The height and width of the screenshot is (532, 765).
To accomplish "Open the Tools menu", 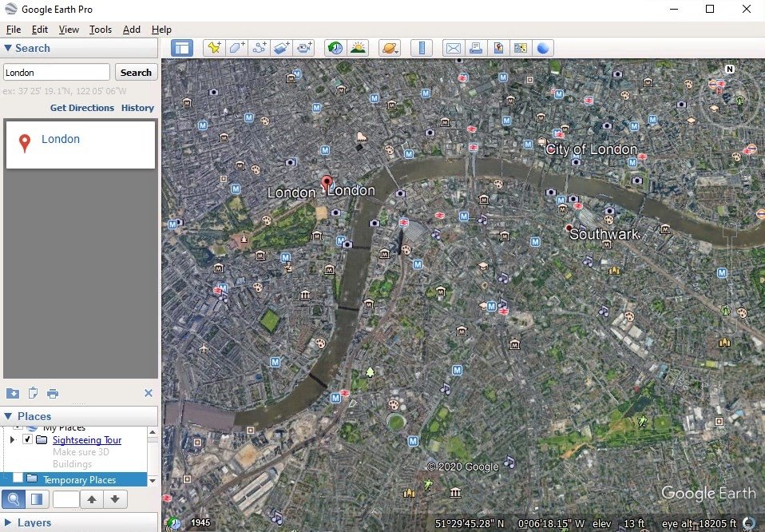I will pyautogui.click(x=101, y=30).
